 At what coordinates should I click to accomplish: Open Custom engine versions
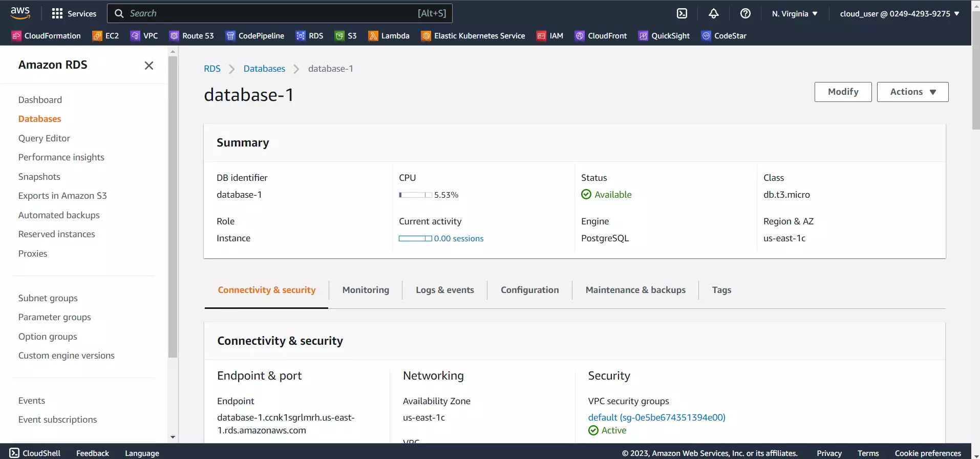[67, 356]
